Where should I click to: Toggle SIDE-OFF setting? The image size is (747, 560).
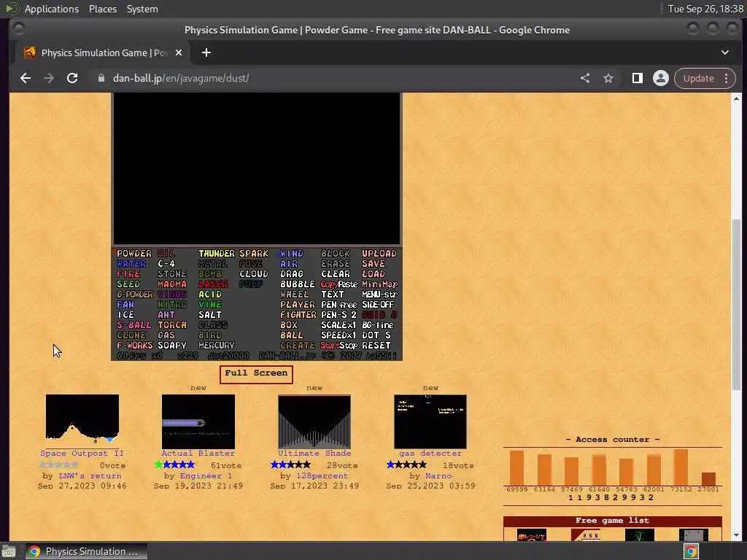tap(378, 305)
